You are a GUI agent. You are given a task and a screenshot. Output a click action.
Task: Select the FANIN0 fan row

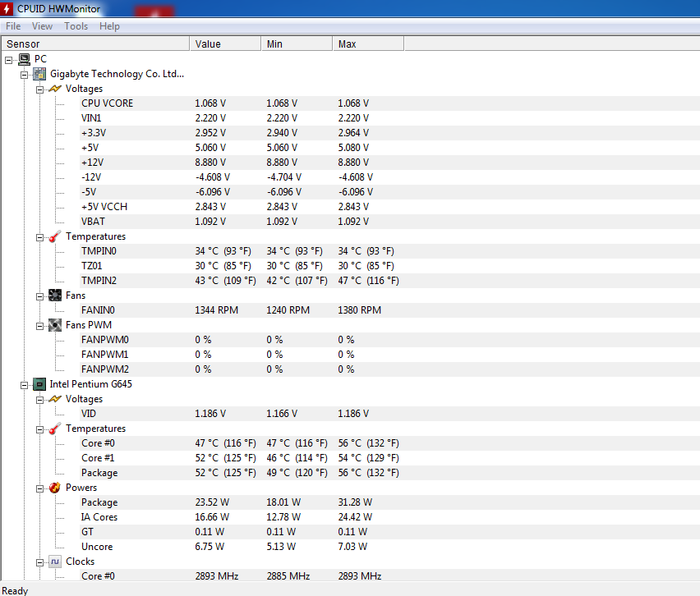coord(389,310)
